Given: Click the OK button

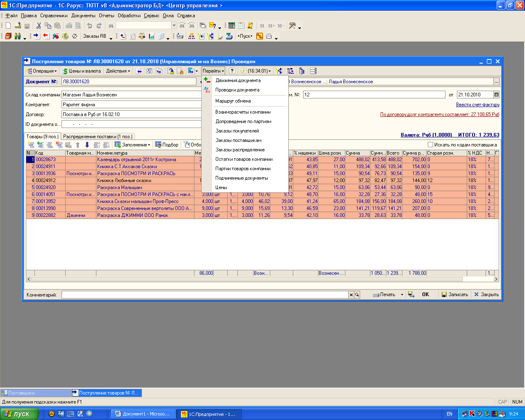Looking at the screenshot, I should [425, 294].
